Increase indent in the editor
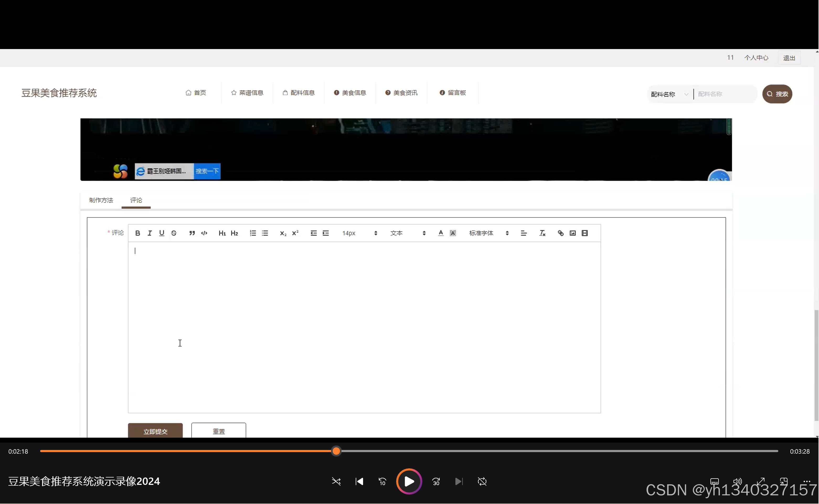This screenshot has height=504, width=819. click(326, 233)
